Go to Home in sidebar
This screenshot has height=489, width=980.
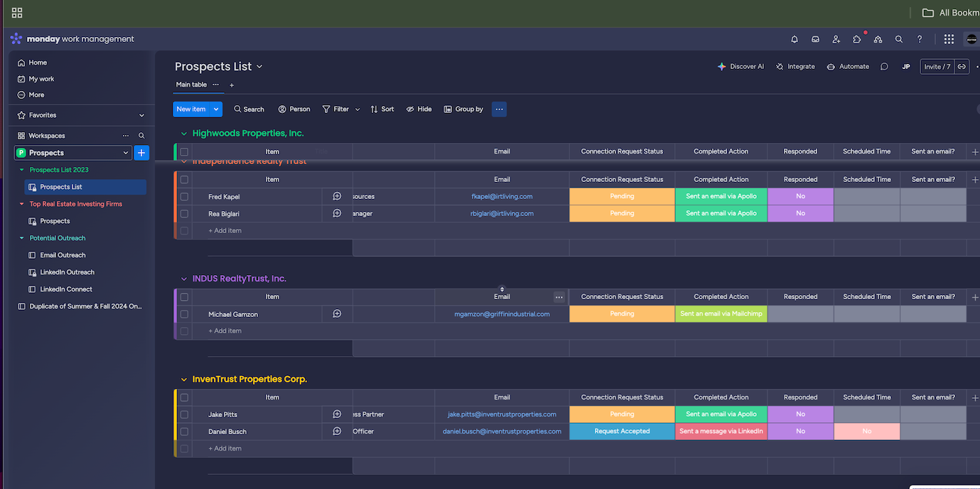pos(32,63)
